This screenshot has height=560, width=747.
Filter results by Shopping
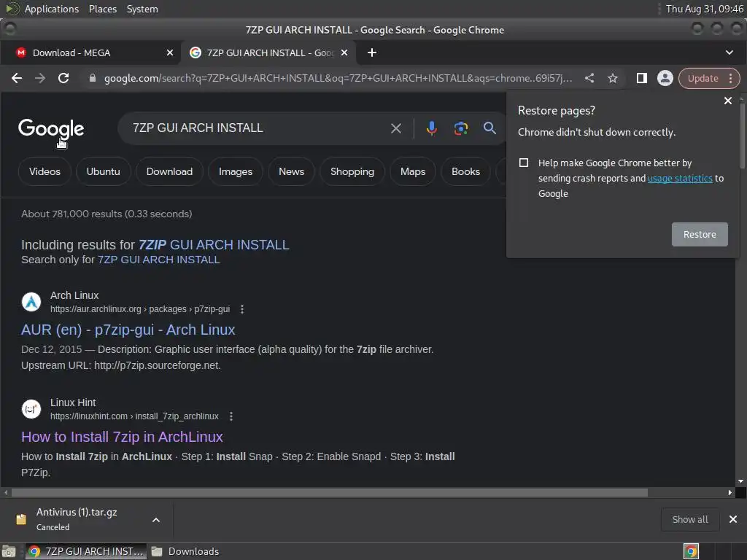pyautogui.click(x=352, y=171)
